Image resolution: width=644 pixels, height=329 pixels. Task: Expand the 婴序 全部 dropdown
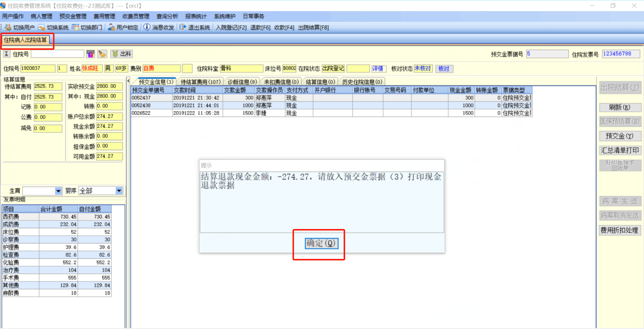pyautogui.click(x=119, y=191)
